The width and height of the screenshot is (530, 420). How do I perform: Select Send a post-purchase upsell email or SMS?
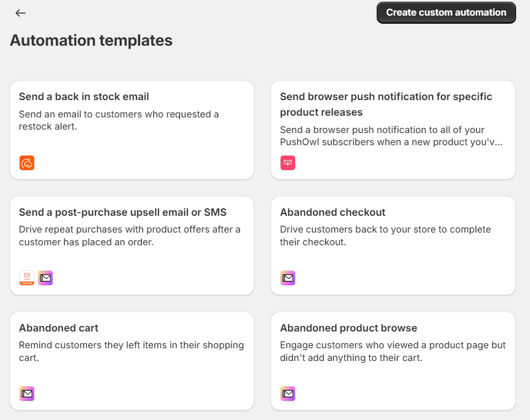click(x=123, y=212)
